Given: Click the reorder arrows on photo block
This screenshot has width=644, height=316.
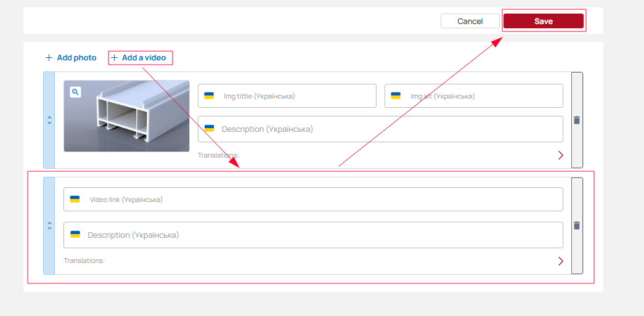Looking at the screenshot, I should pyautogui.click(x=49, y=120).
